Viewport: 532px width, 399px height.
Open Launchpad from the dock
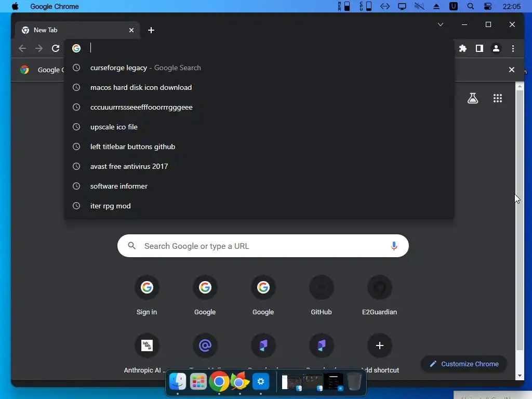tap(198, 382)
